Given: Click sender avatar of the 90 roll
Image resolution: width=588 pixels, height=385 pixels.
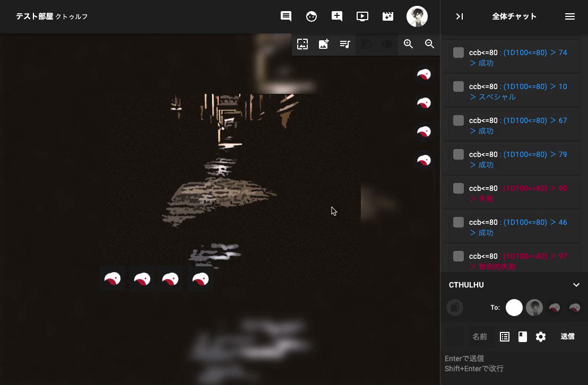Looking at the screenshot, I should tap(459, 188).
